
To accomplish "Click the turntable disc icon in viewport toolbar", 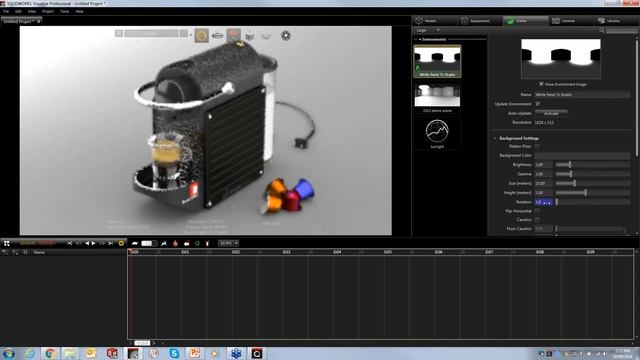I will click(218, 36).
